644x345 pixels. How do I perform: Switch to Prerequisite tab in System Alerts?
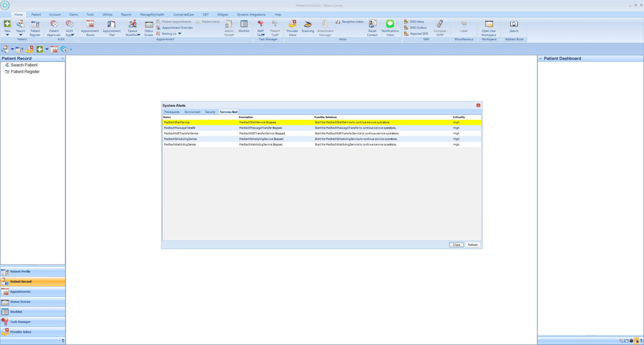click(x=172, y=112)
